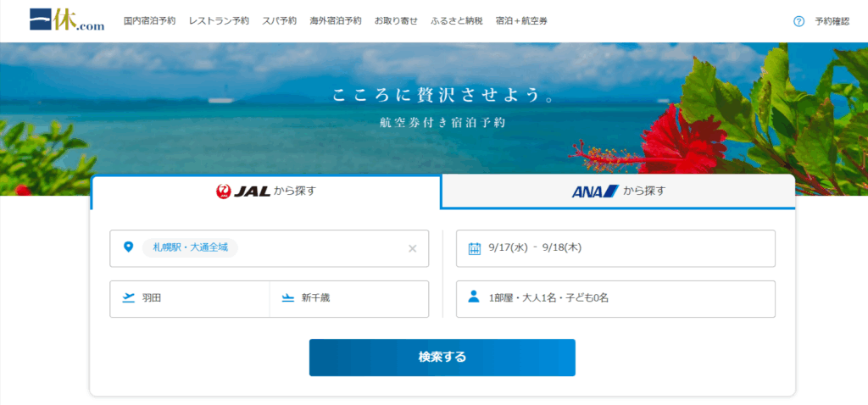Click the Ikyu.com logo

tap(67, 20)
